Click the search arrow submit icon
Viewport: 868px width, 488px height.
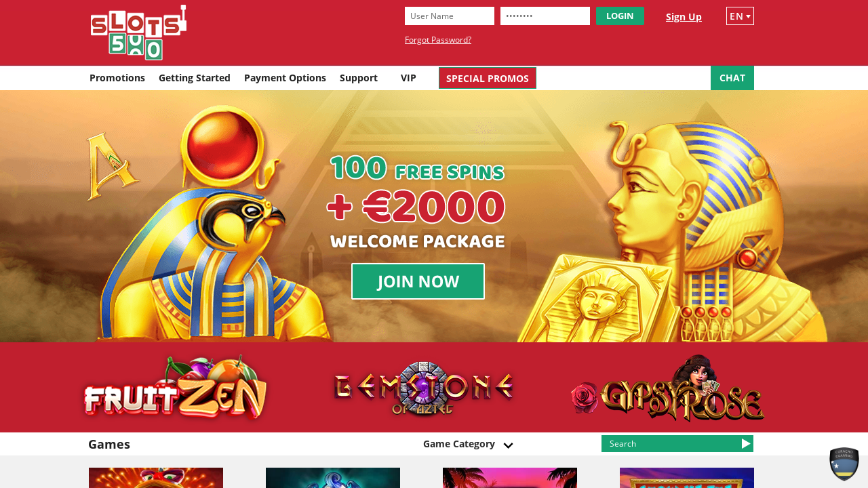point(746,444)
